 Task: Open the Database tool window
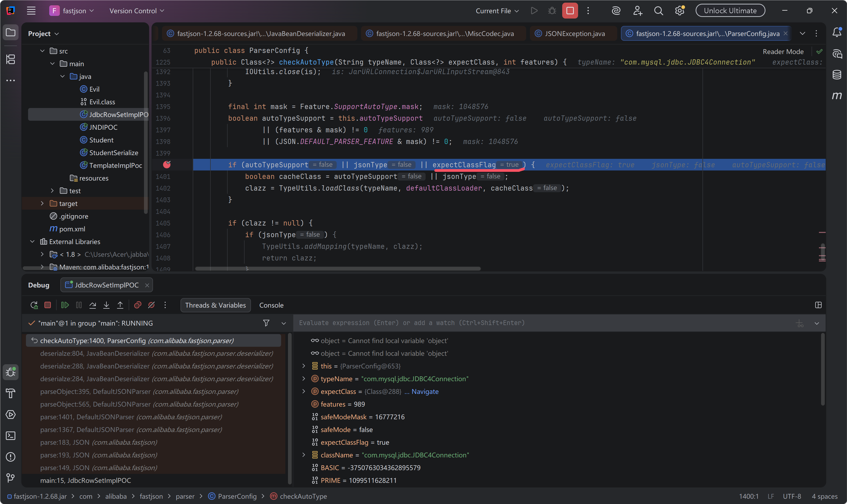tap(837, 75)
